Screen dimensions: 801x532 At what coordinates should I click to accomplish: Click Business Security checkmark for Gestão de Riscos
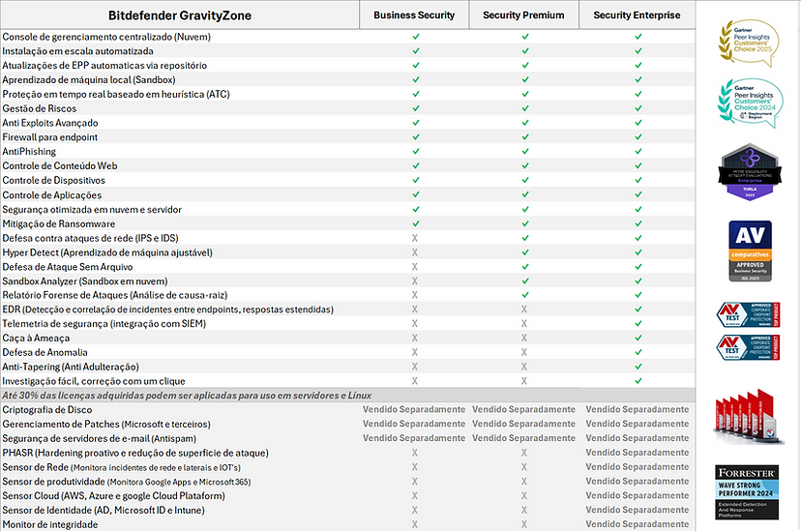(416, 108)
